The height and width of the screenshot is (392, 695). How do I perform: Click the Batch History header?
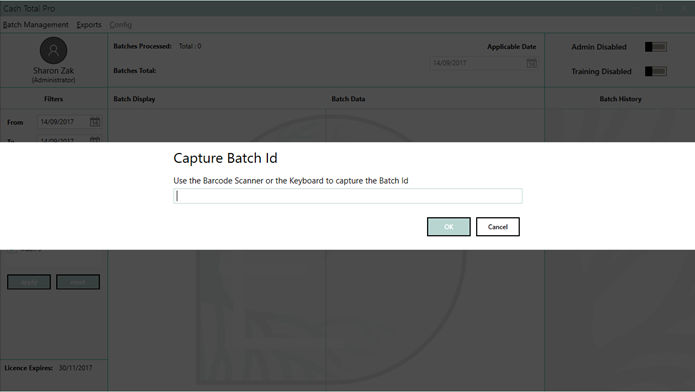point(620,99)
